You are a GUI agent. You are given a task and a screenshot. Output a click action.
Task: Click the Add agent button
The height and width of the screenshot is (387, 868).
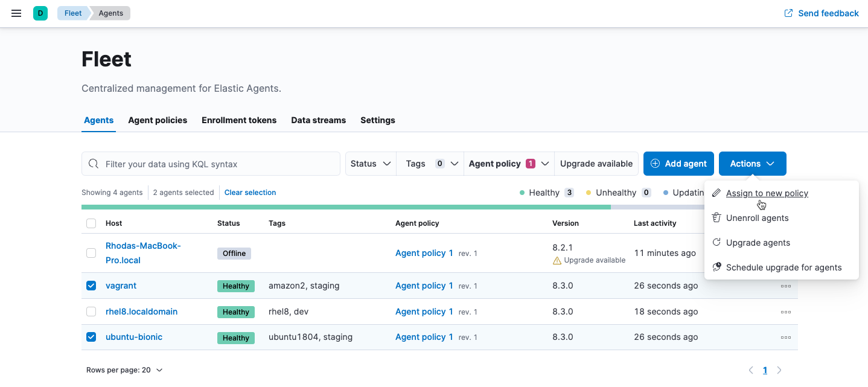[678, 163]
